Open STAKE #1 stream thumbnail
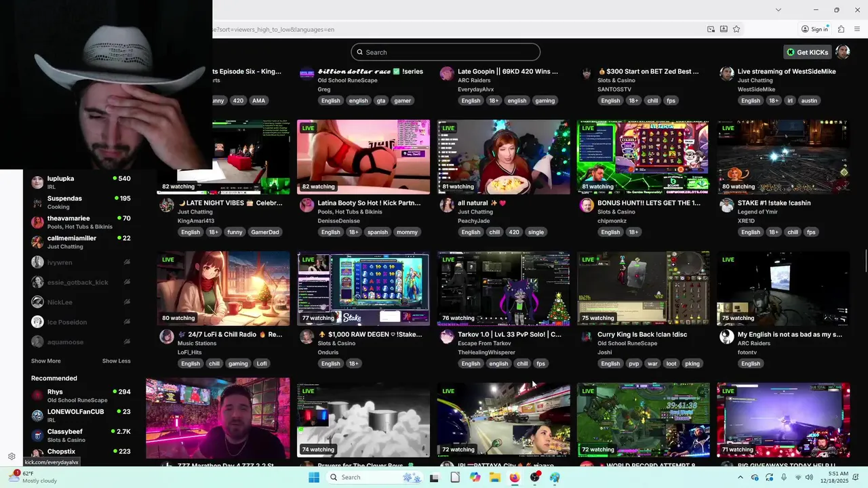This screenshot has height=488, width=868. (x=783, y=157)
